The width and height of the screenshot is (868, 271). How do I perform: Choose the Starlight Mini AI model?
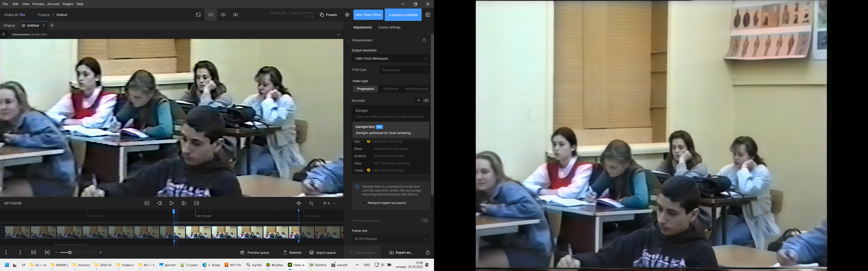[x=391, y=130]
